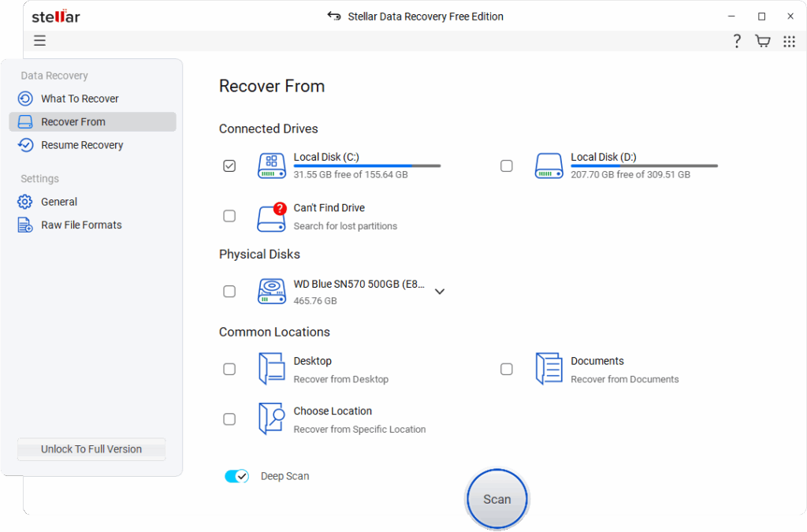
Task: Click the '465.76 GB' size text
Action: click(x=315, y=300)
